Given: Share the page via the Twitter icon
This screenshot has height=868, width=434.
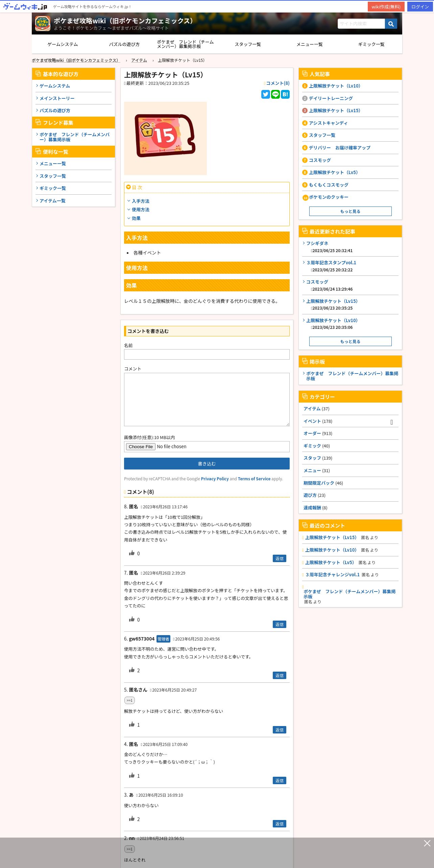Looking at the screenshot, I should [266, 94].
